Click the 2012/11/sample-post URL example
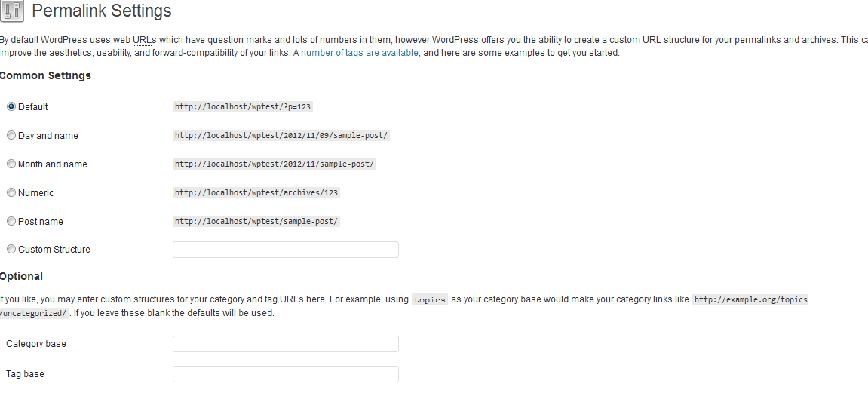The height and width of the screenshot is (396, 868). click(x=275, y=164)
